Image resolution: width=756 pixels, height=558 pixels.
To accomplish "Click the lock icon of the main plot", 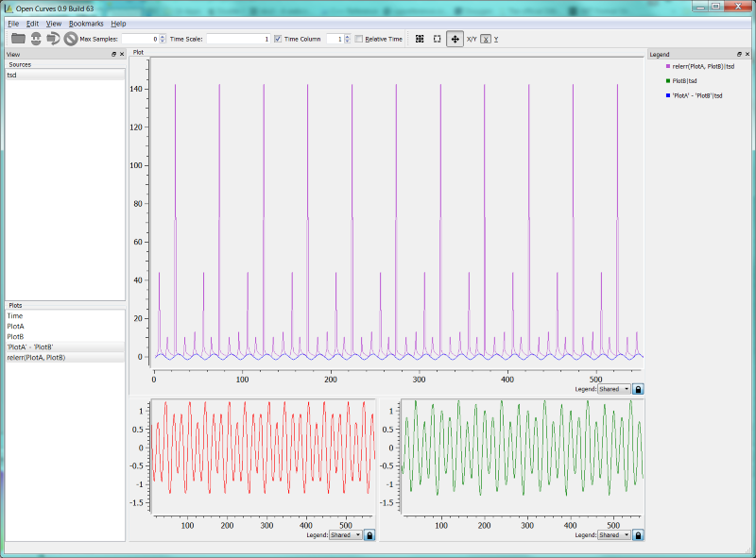I will point(638,389).
